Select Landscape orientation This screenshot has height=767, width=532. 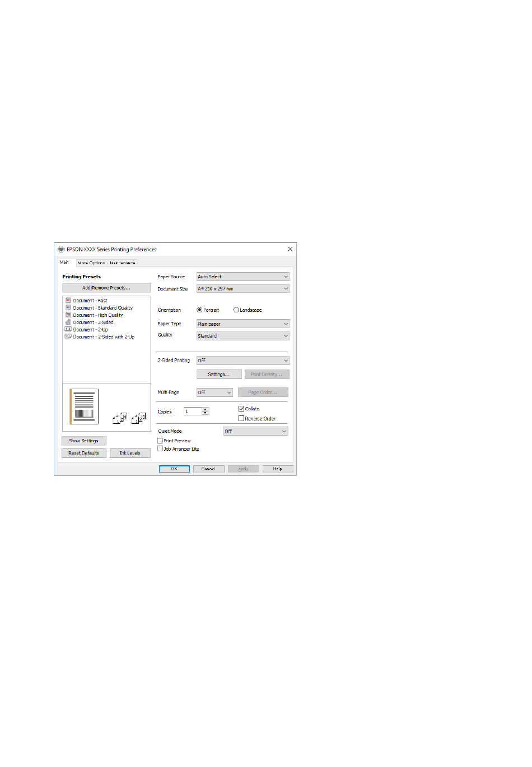(x=236, y=310)
